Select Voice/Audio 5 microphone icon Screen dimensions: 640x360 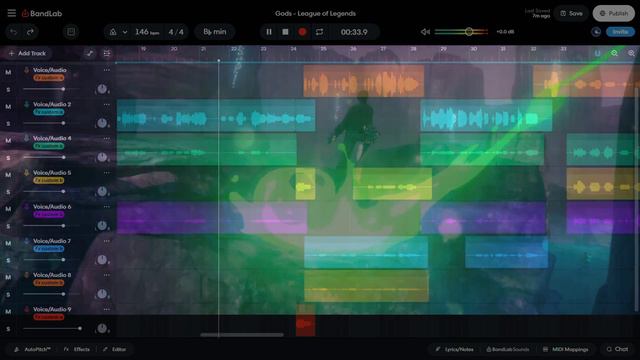(x=27, y=173)
